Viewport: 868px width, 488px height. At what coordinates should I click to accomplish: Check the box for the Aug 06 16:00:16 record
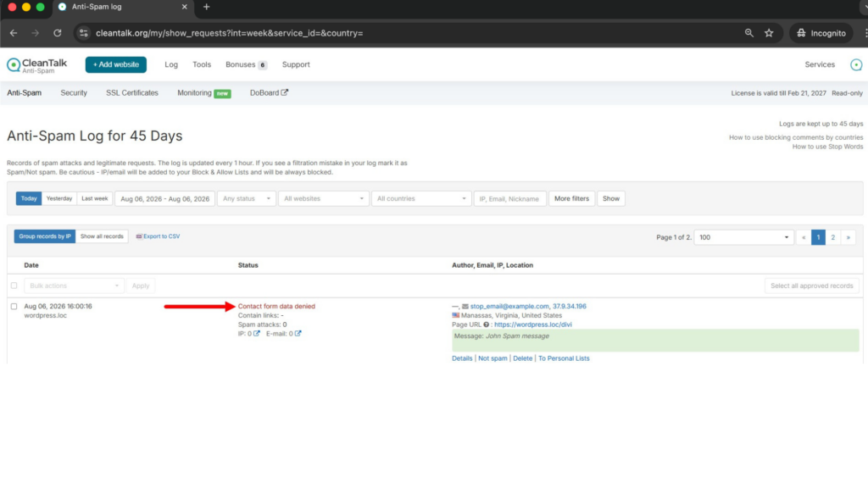tap(14, 307)
